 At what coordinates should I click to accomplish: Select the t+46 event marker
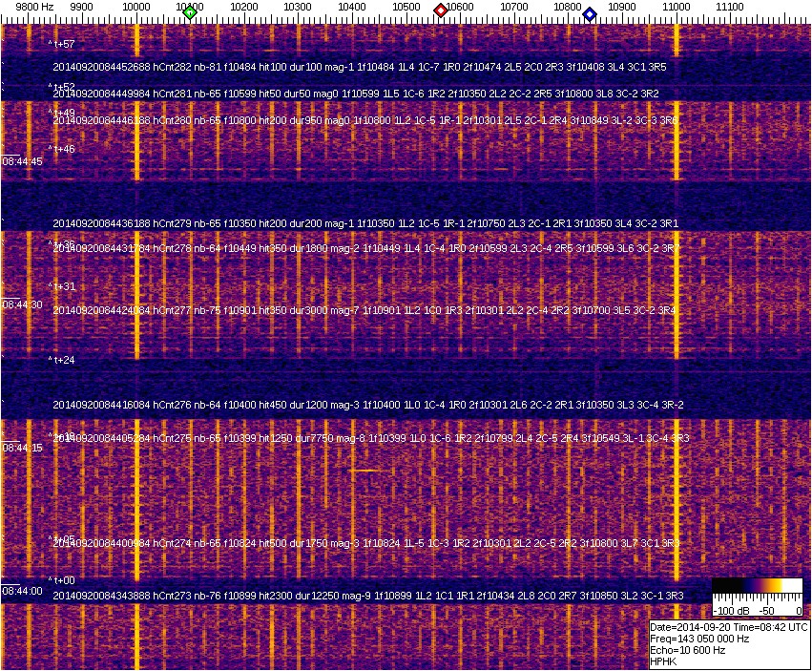point(62,149)
